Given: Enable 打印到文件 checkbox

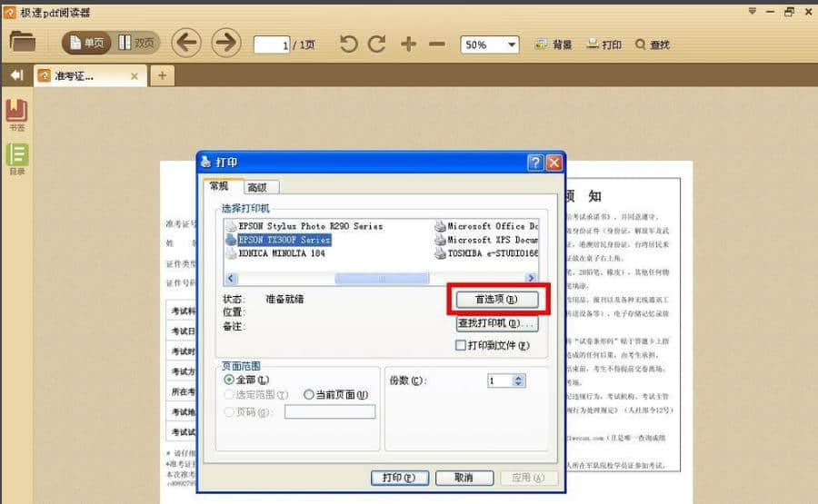Looking at the screenshot, I should coord(461,346).
